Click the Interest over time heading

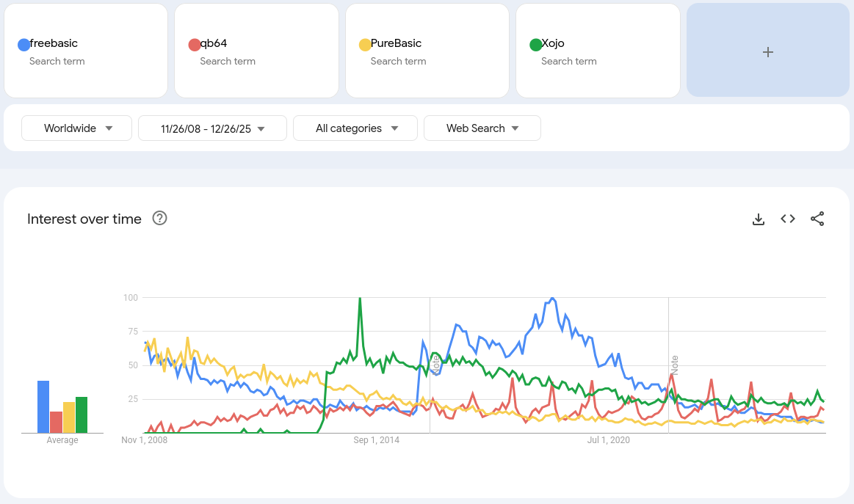84,219
